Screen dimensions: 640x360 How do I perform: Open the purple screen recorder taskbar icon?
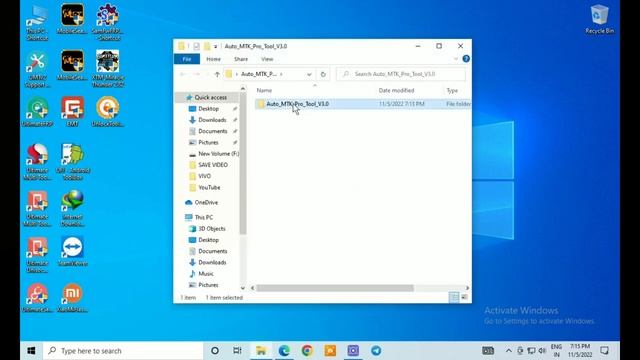[353, 351]
